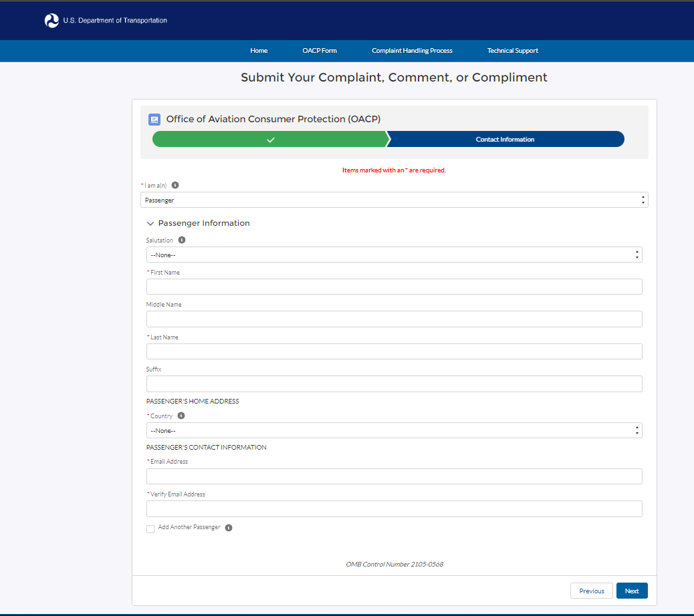The height and width of the screenshot is (616, 694).
Task: Click info icon beside Add Another Passenger
Action: (229, 528)
